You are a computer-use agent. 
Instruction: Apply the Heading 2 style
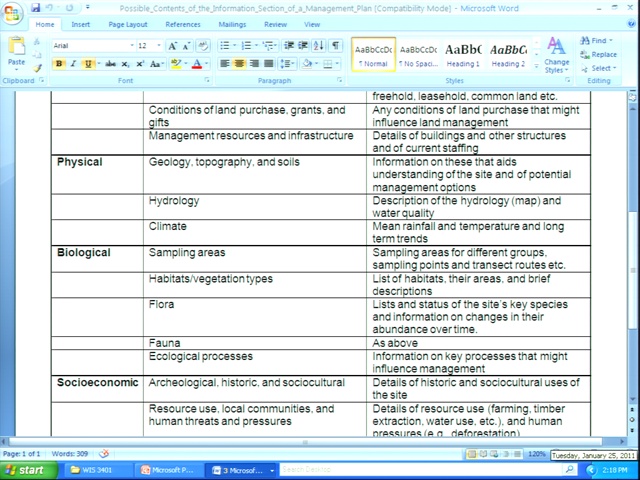tap(508, 55)
